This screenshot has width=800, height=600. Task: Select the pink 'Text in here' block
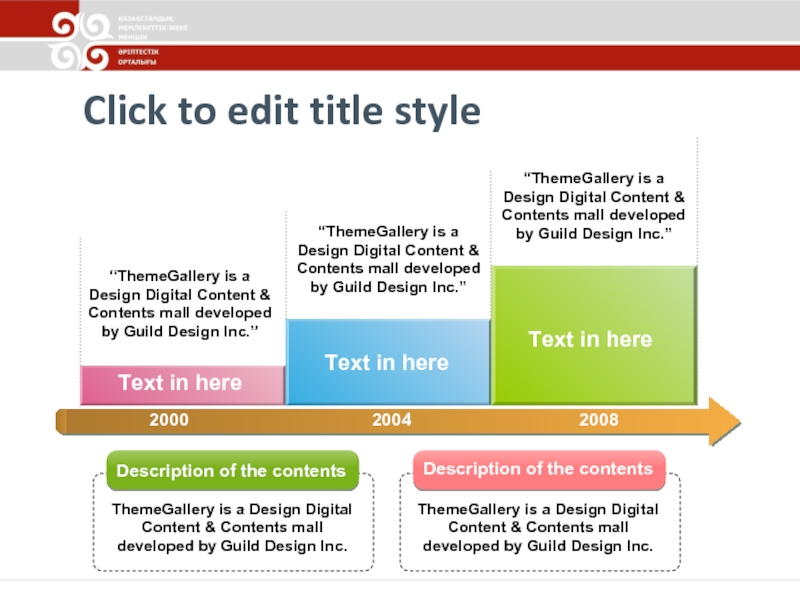point(183,385)
